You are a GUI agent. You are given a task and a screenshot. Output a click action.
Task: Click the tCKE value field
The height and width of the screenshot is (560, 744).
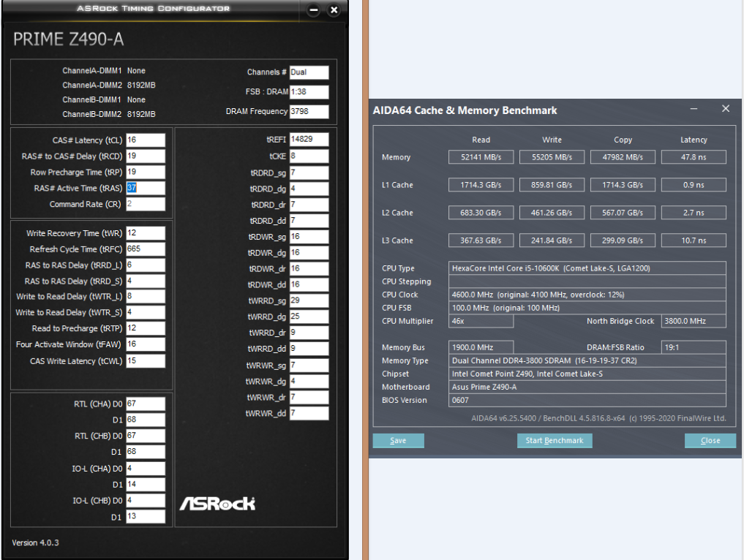point(309,156)
